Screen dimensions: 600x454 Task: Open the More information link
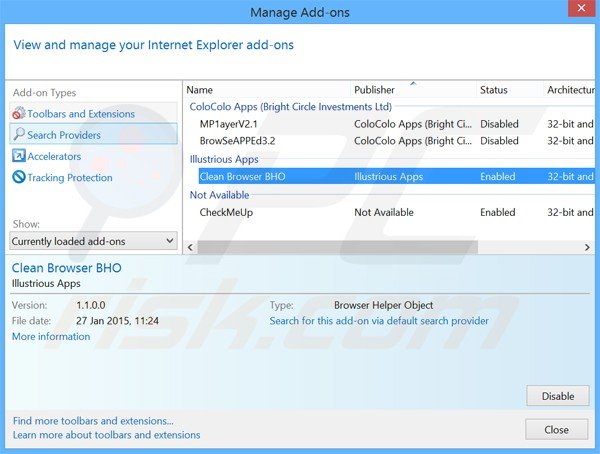pos(51,336)
